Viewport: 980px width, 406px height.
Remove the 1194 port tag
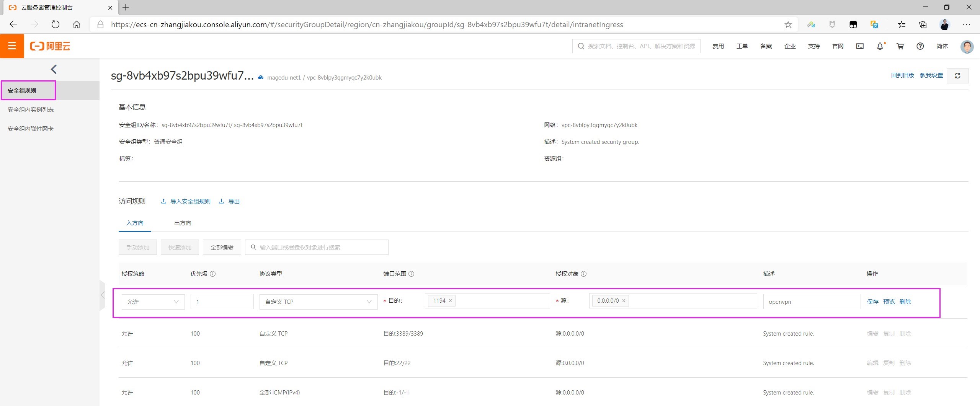click(450, 300)
